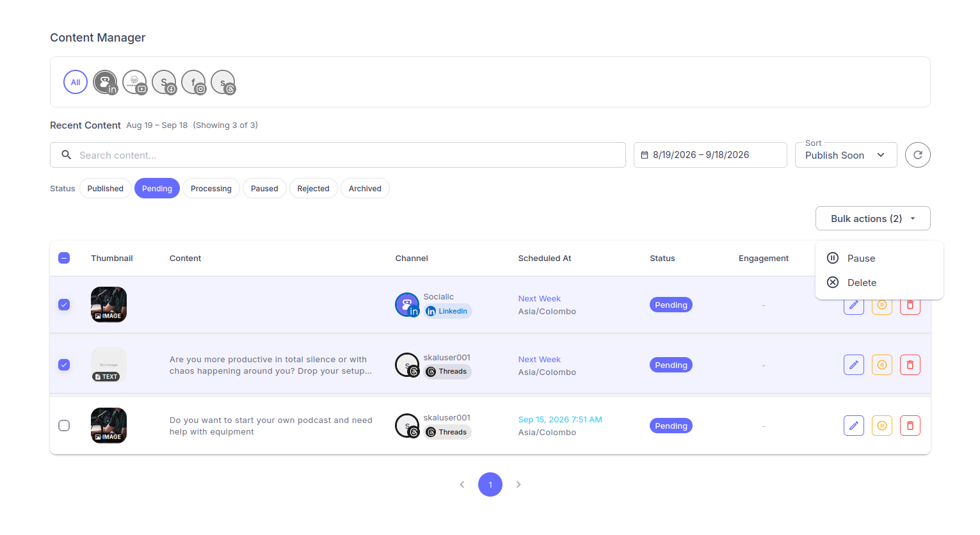
Task: Check the 'start your own podcast' row checkbox
Action: tap(64, 426)
